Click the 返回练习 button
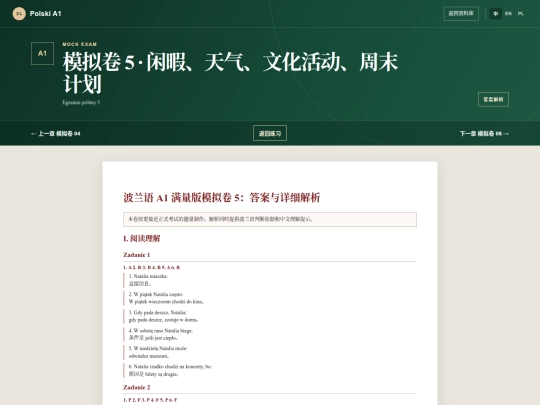 coord(270,133)
